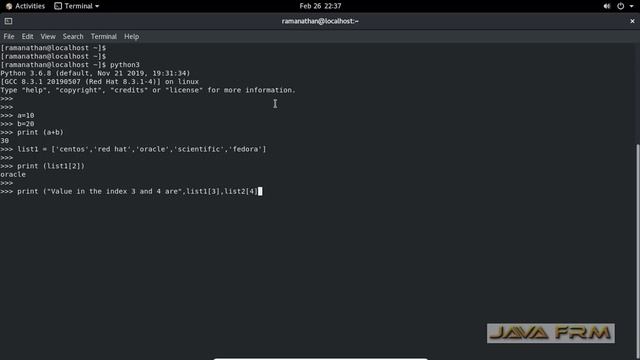The image size is (640, 360).
Task: Click the 'oracle' output line
Action: pyautogui.click(x=13, y=174)
